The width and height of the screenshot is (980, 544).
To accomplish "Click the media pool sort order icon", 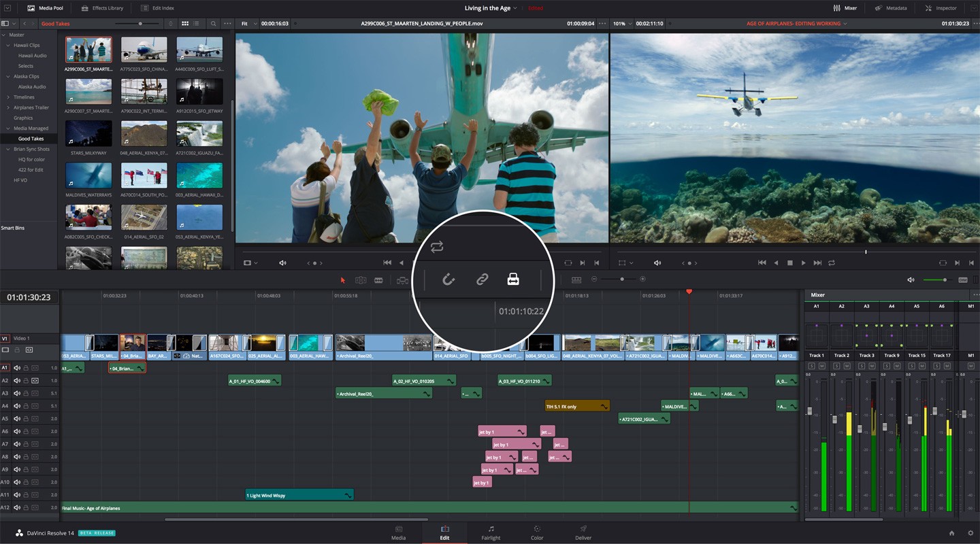I will click(171, 24).
